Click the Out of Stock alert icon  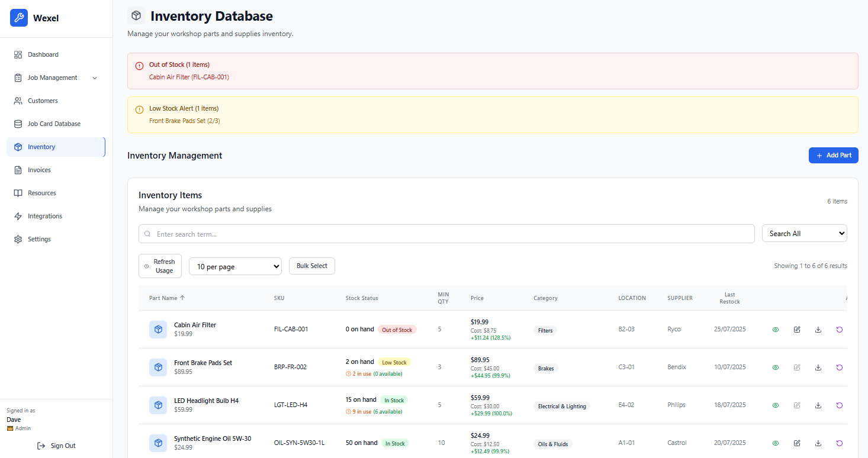139,66
